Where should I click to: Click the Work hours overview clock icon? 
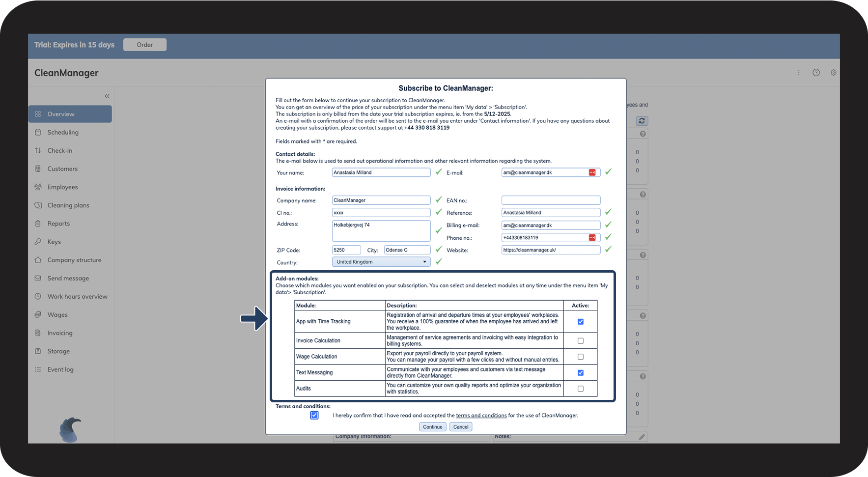pos(38,296)
